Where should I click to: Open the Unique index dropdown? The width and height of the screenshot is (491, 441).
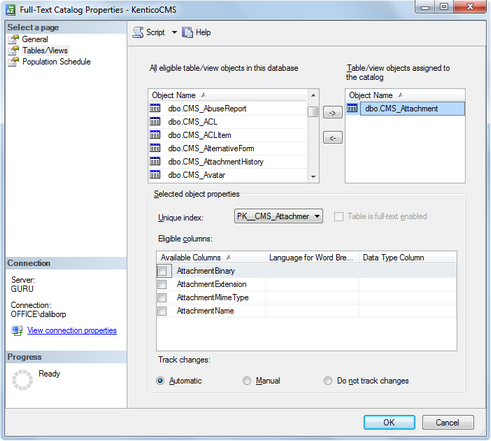(x=278, y=216)
